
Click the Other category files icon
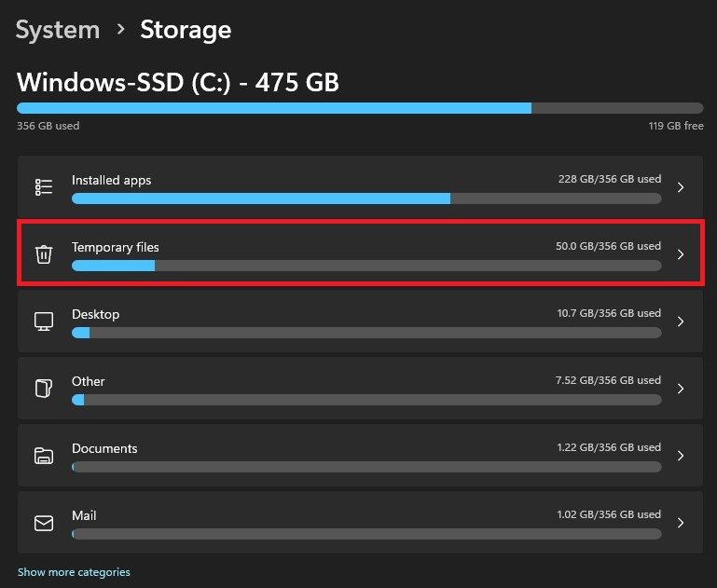click(44, 389)
